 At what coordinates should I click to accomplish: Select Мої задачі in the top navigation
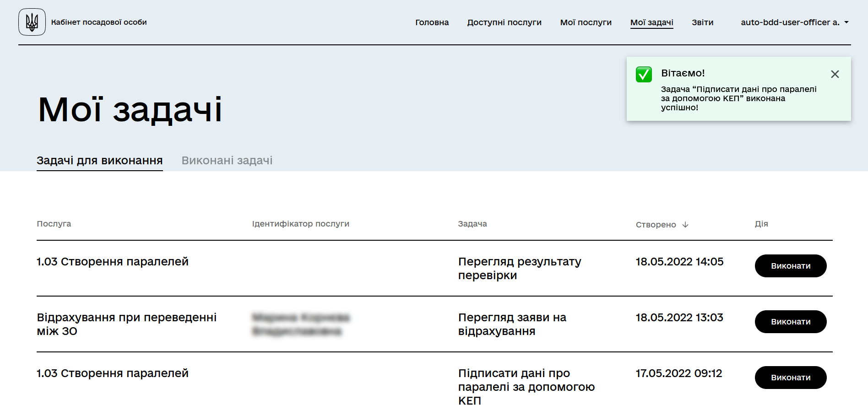[x=651, y=22]
